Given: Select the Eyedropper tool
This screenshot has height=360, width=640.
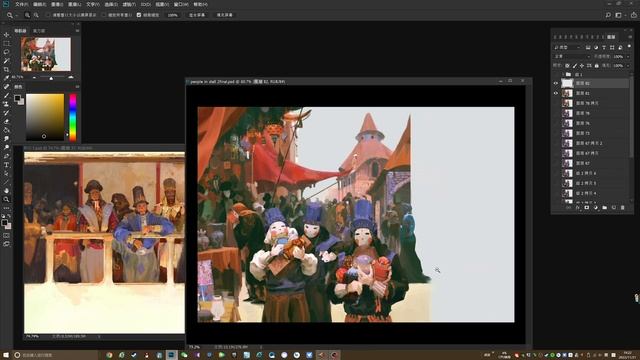Looking at the screenshot, I should tap(6, 78).
